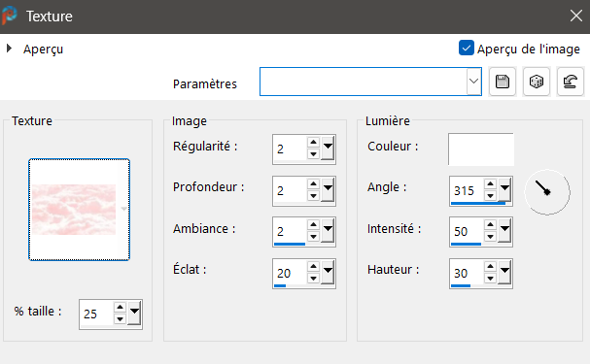This screenshot has width=590, height=364.
Task: Increase Régularité with up arrow
Action: point(313,143)
